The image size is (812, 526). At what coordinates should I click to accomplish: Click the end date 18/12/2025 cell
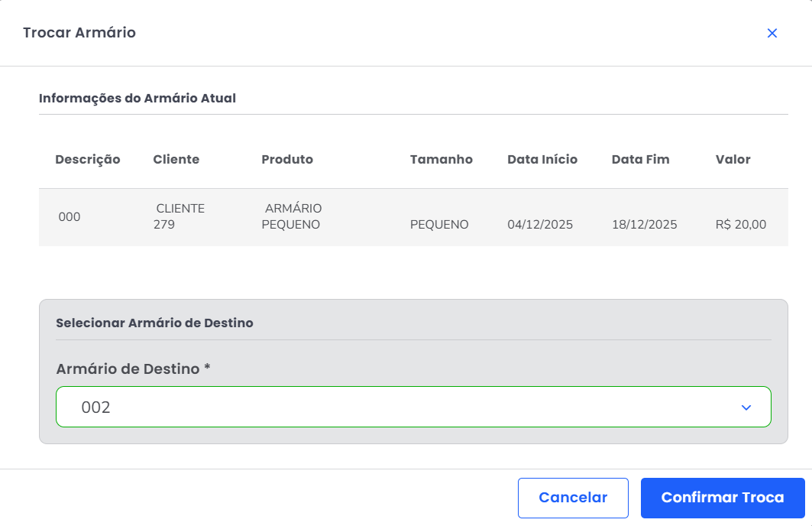pyautogui.click(x=644, y=225)
